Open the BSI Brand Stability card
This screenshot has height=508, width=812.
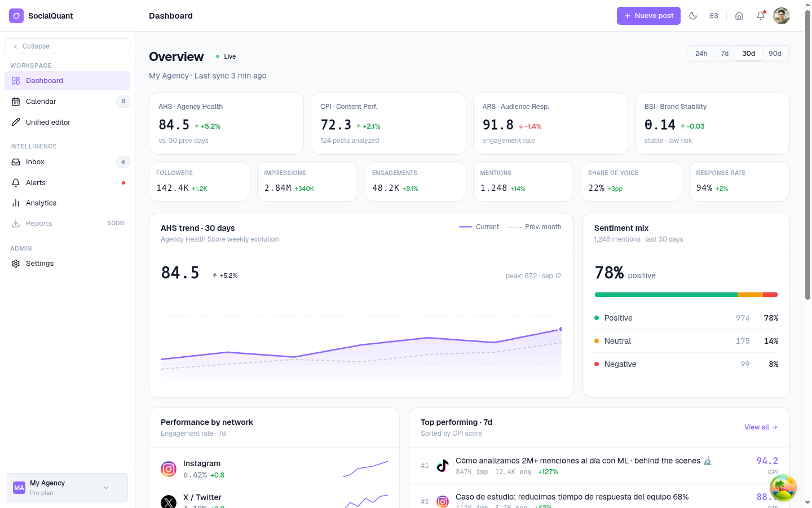(x=712, y=124)
